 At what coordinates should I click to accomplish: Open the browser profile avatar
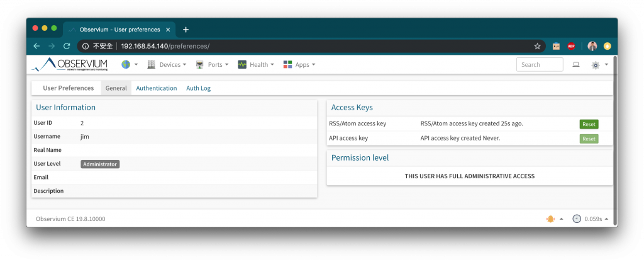[592, 46]
